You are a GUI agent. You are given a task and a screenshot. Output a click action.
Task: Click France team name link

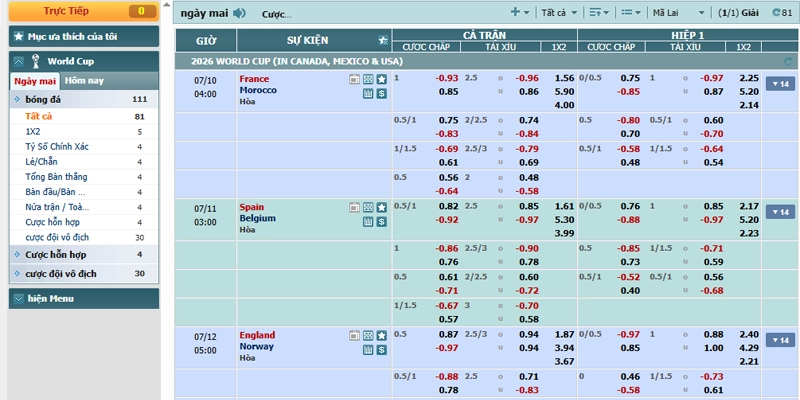coord(254,79)
